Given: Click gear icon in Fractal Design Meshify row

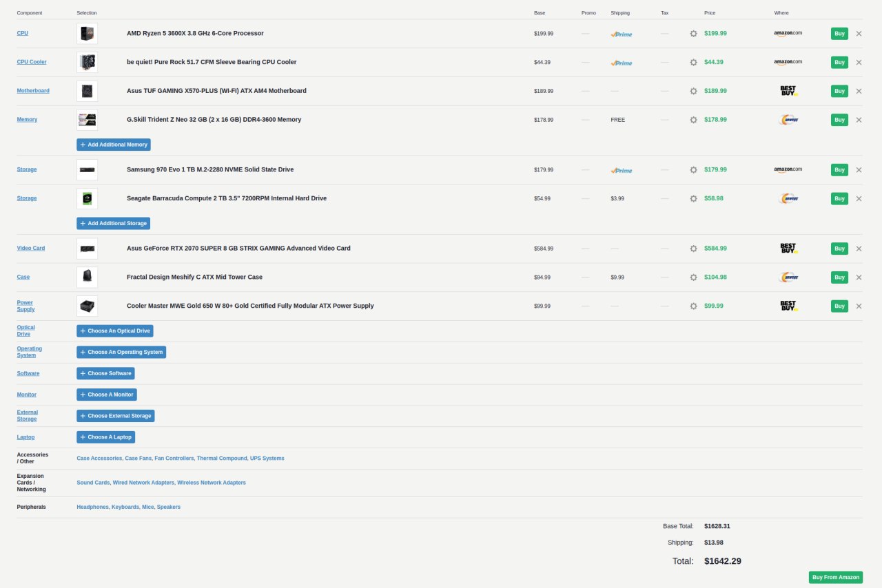Looking at the screenshot, I should (x=693, y=277).
